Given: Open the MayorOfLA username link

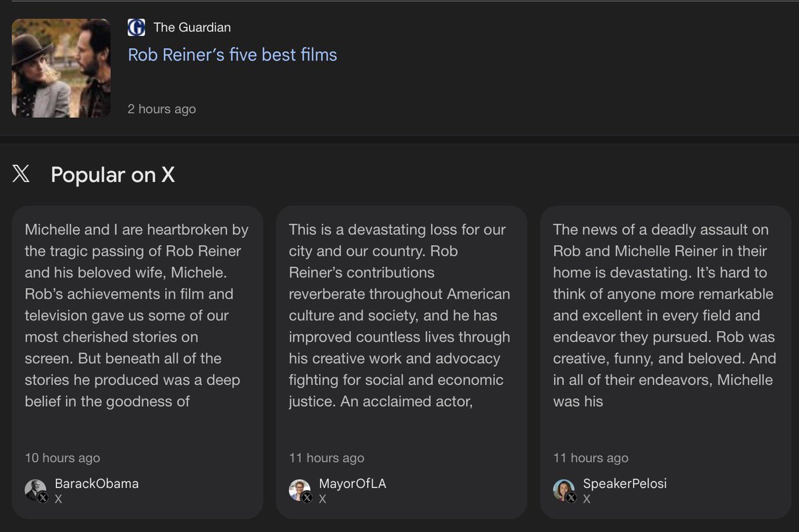Looking at the screenshot, I should coord(352,484).
